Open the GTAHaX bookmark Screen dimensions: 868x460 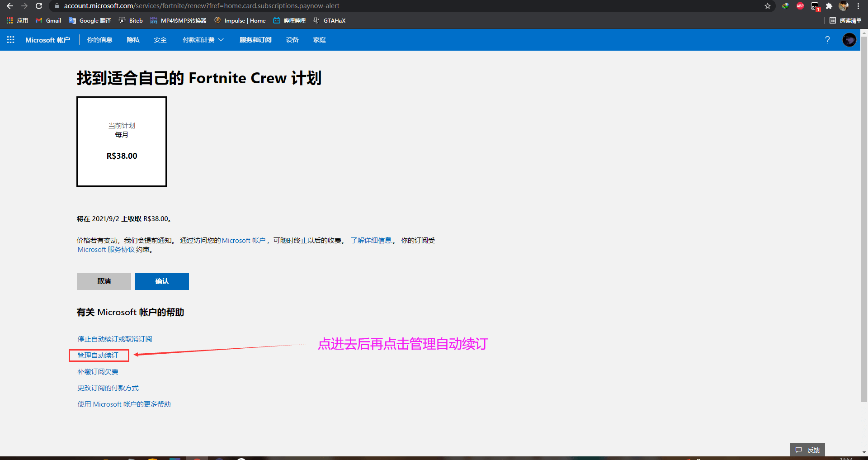(329, 20)
